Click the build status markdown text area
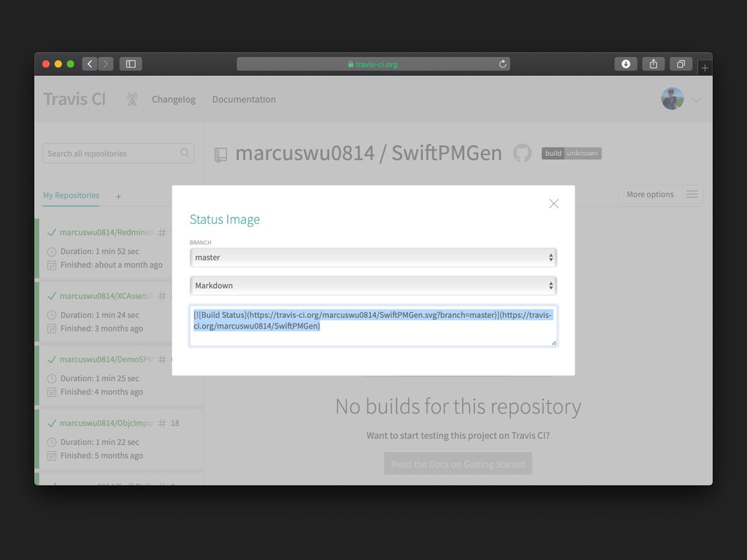747x560 pixels. (x=373, y=326)
